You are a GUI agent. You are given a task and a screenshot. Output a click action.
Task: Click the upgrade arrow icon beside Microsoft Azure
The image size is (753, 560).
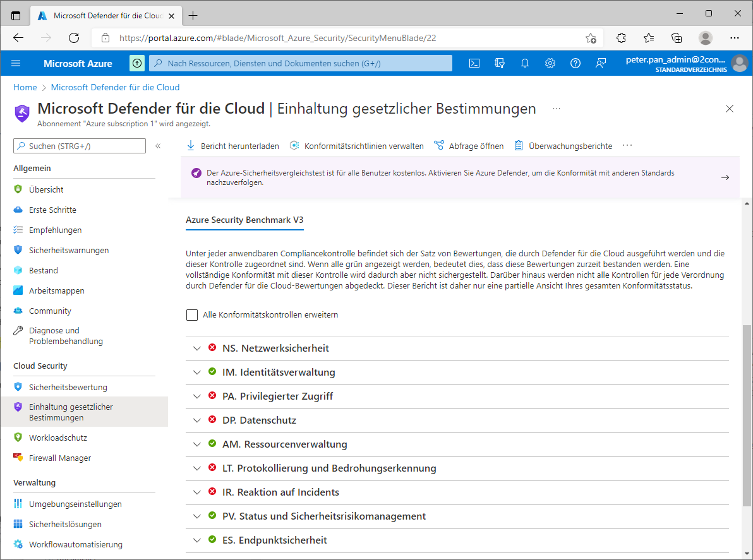click(x=137, y=63)
